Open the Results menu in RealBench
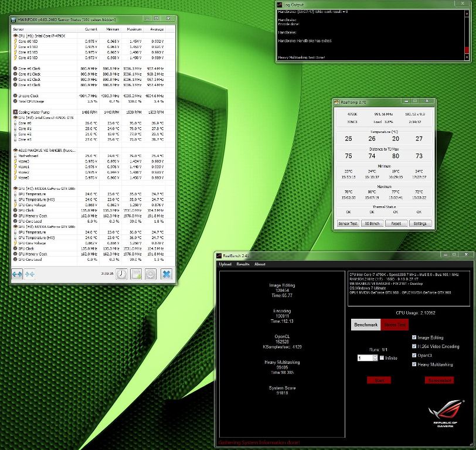This screenshot has height=450, width=476. [x=243, y=264]
